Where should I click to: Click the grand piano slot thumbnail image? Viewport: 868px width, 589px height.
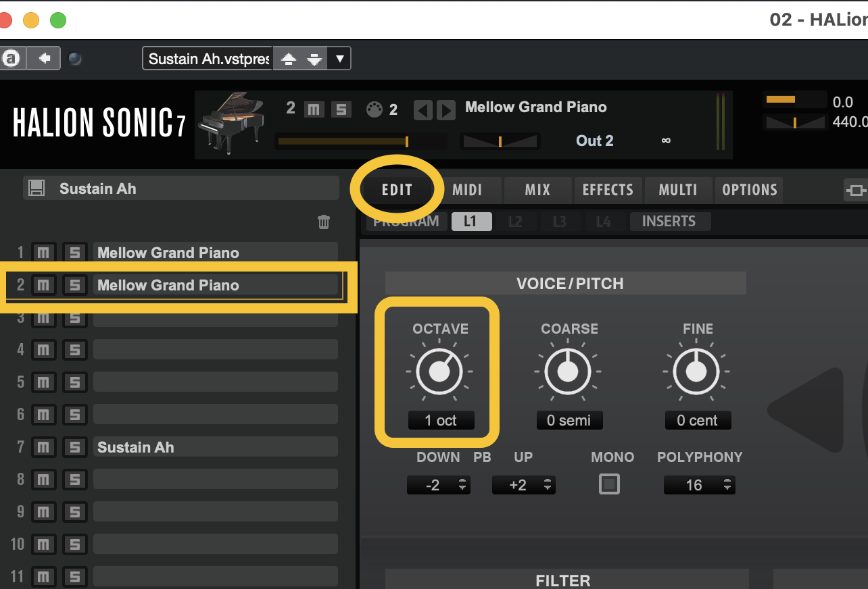tap(232, 124)
